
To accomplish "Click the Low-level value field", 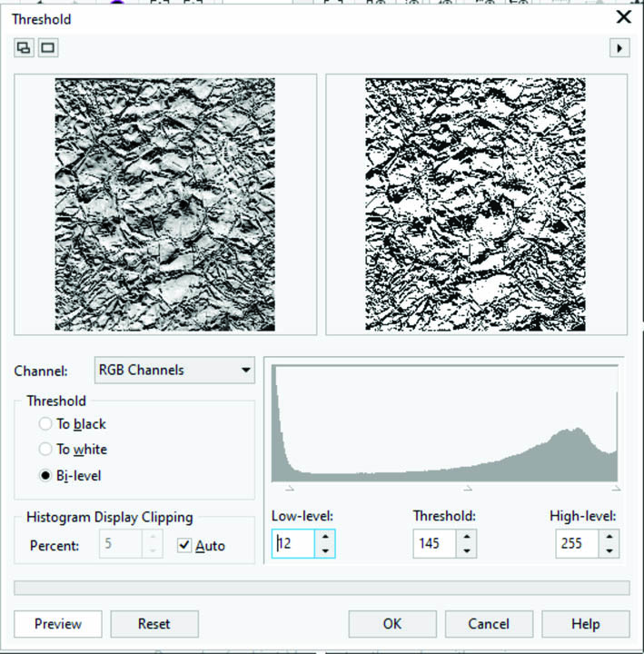I will click(x=292, y=543).
